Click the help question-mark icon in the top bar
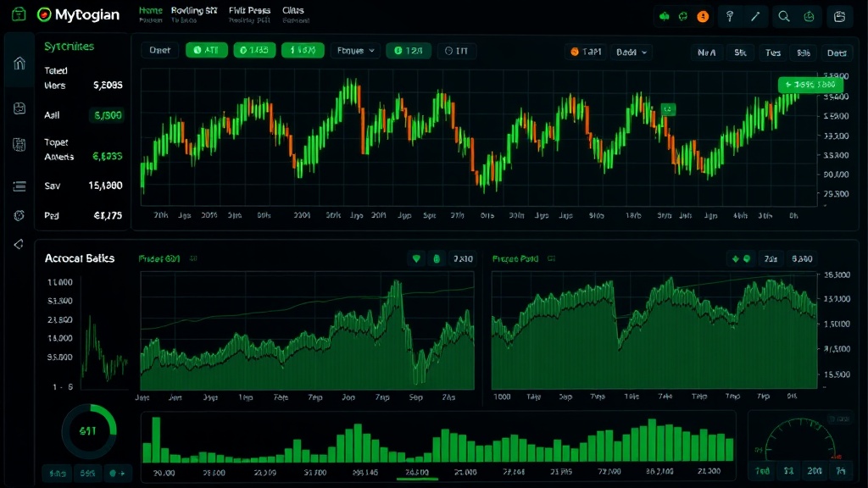The height and width of the screenshot is (488, 868). pos(730,17)
